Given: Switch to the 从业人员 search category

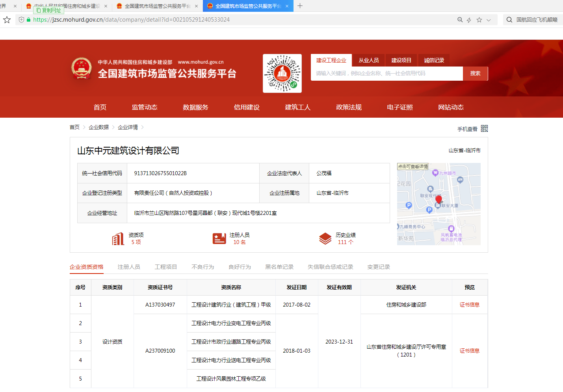Looking at the screenshot, I should tap(368, 60).
